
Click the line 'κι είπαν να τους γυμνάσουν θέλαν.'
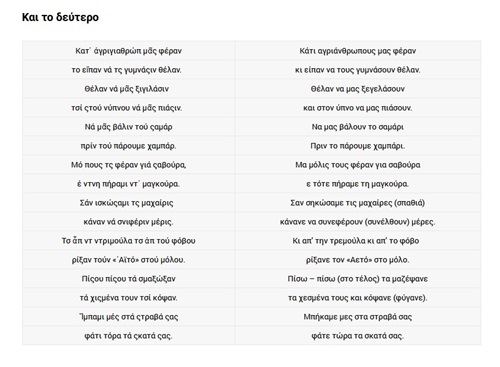(x=358, y=70)
